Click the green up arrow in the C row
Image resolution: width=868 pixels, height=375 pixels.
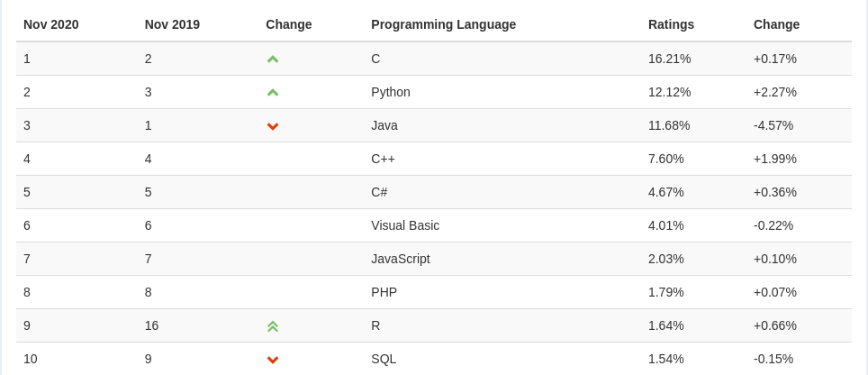273,59
